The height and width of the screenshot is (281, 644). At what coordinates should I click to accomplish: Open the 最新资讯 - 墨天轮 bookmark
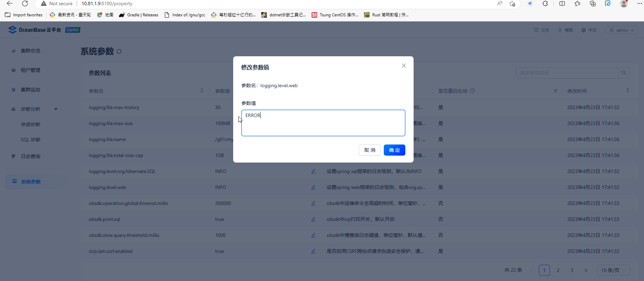tap(70, 15)
